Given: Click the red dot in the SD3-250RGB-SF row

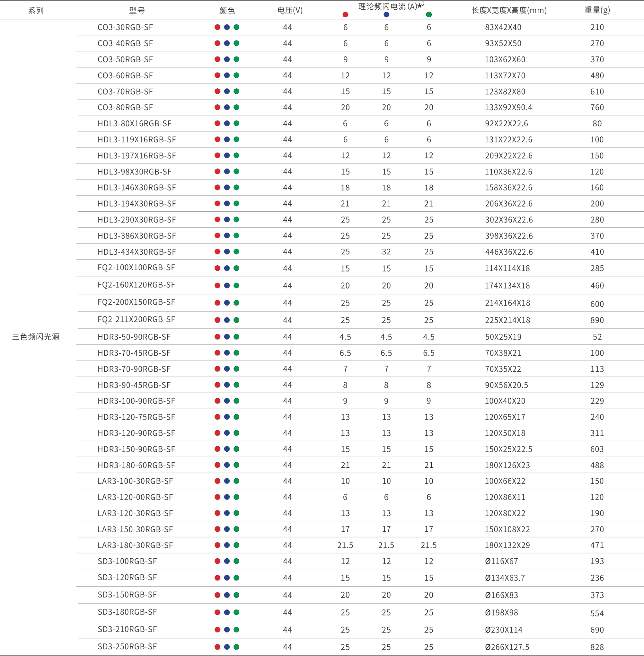Looking at the screenshot, I should click(x=218, y=647).
